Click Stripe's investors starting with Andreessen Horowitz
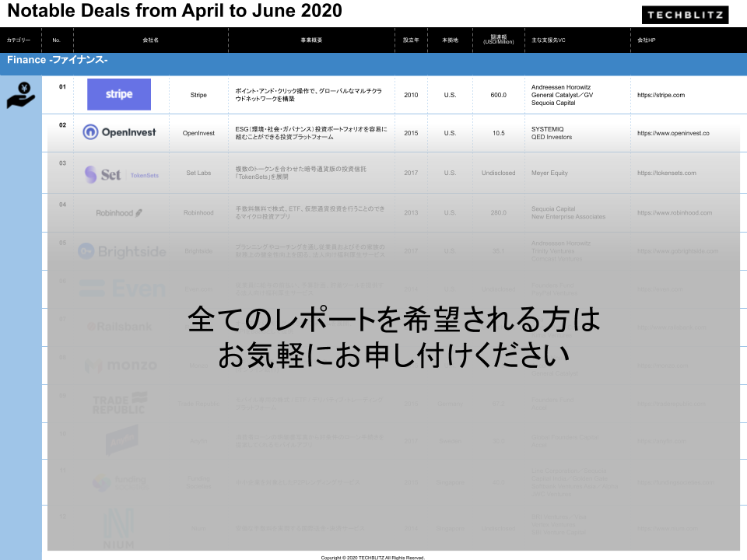 [x=562, y=95]
